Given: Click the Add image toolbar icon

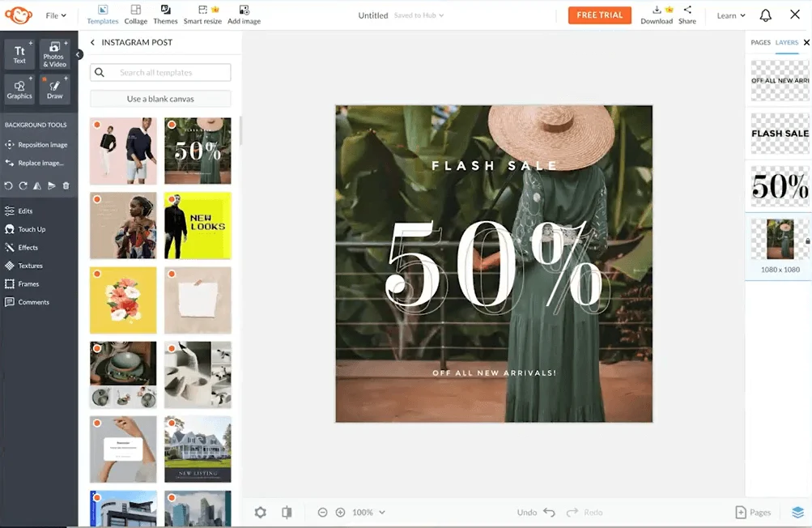Looking at the screenshot, I should tap(244, 14).
